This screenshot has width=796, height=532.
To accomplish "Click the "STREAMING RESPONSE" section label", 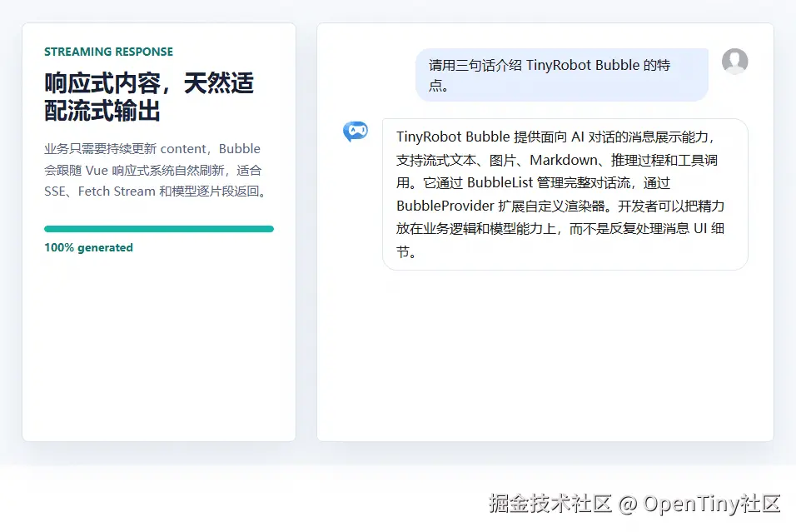I will point(108,52).
